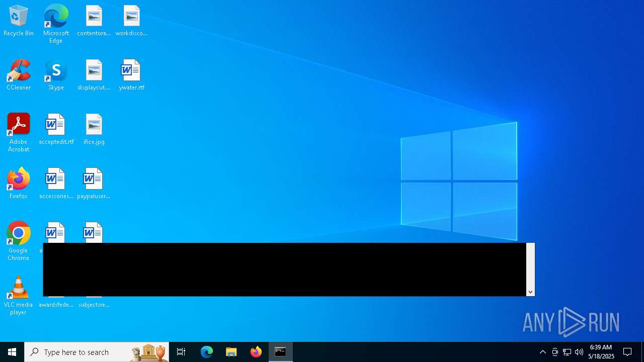Open File Explorer from the taskbar
Screen dimensions: 644x362
(231, 352)
